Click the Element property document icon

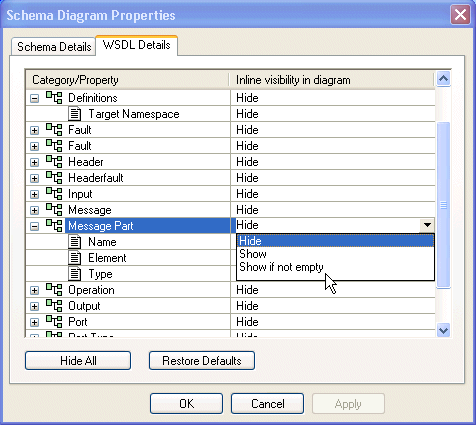[x=75, y=258]
